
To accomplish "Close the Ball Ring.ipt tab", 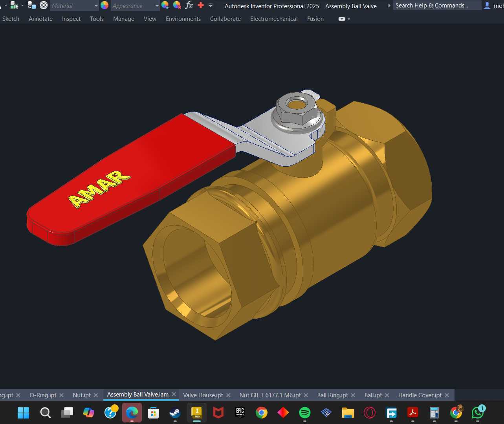I will 353,395.
